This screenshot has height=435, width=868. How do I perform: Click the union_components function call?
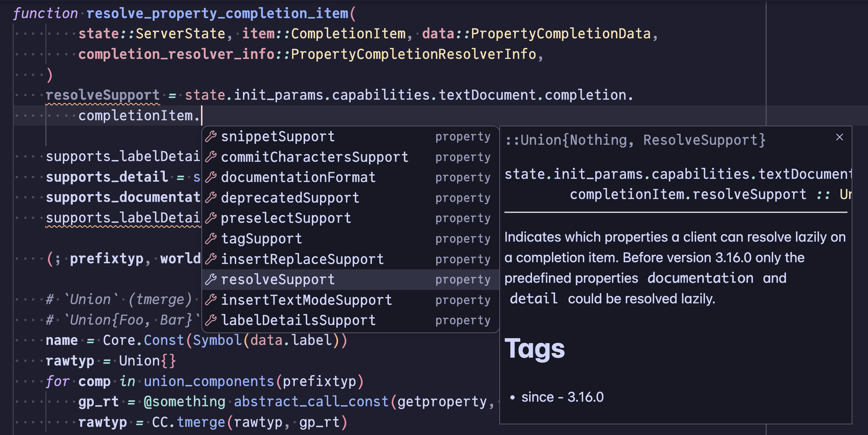(x=209, y=381)
